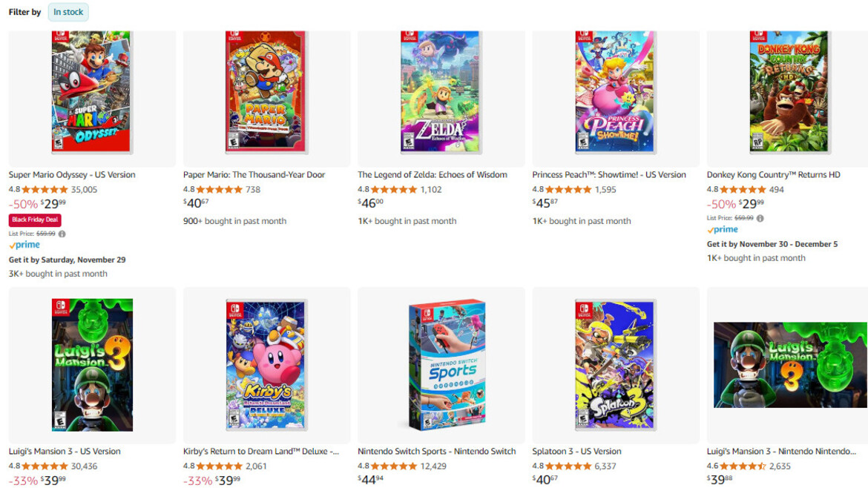Click the star rating for Nintendo Switch Sports

coord(392,465)
